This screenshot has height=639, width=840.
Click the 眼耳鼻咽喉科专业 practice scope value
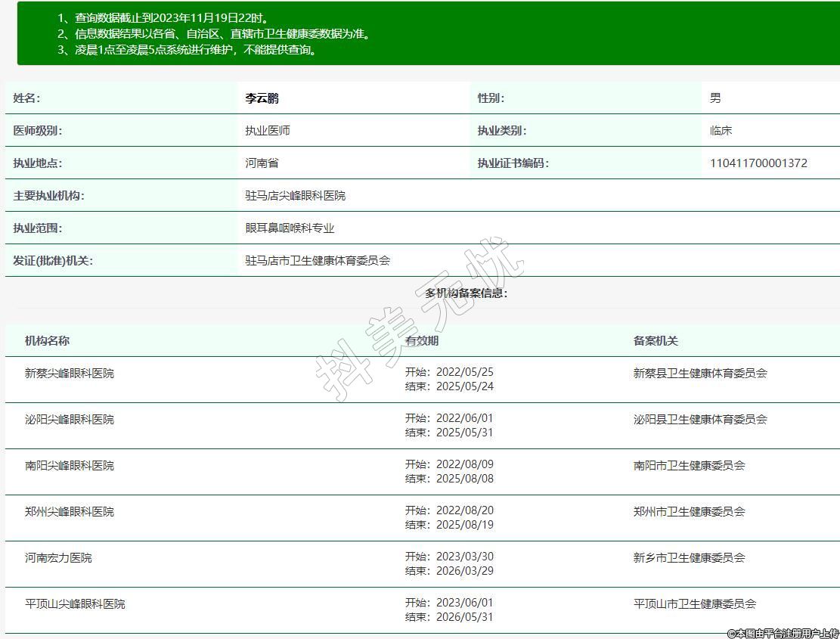tap(290, 228)
